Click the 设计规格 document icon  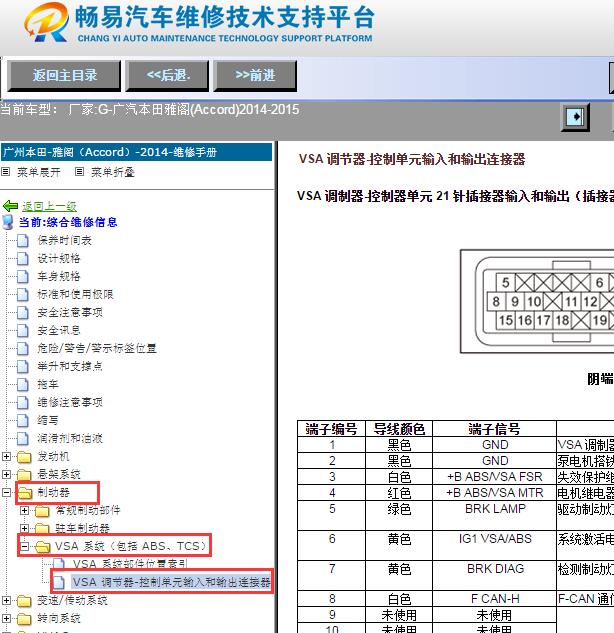23,258
